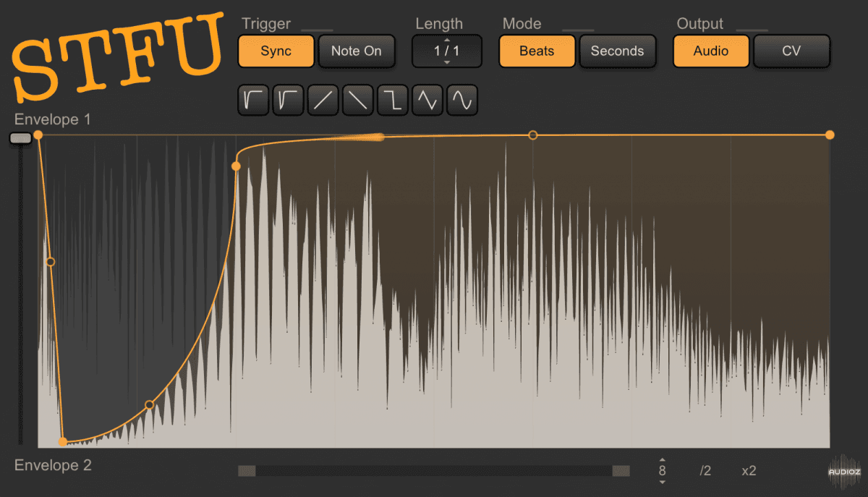Screen dimensions: 868x497
Task: Click the vertical level slider handle
Action: (20, 138)
